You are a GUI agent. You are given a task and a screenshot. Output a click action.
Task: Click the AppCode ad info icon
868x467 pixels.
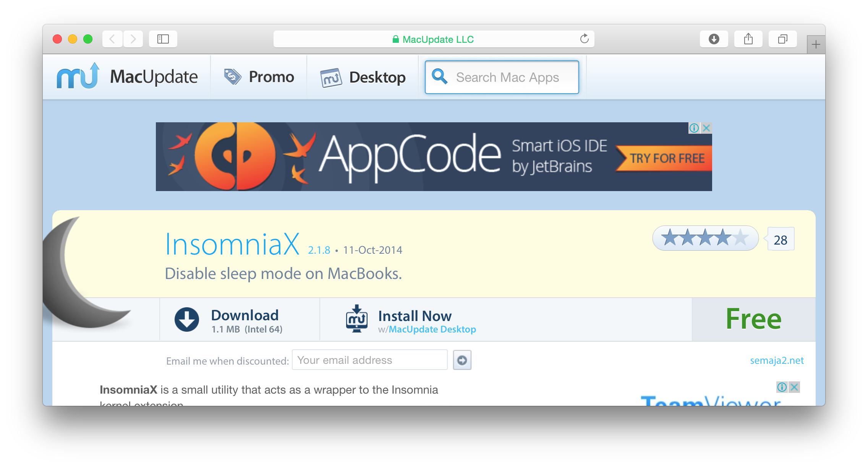point(694,128)
